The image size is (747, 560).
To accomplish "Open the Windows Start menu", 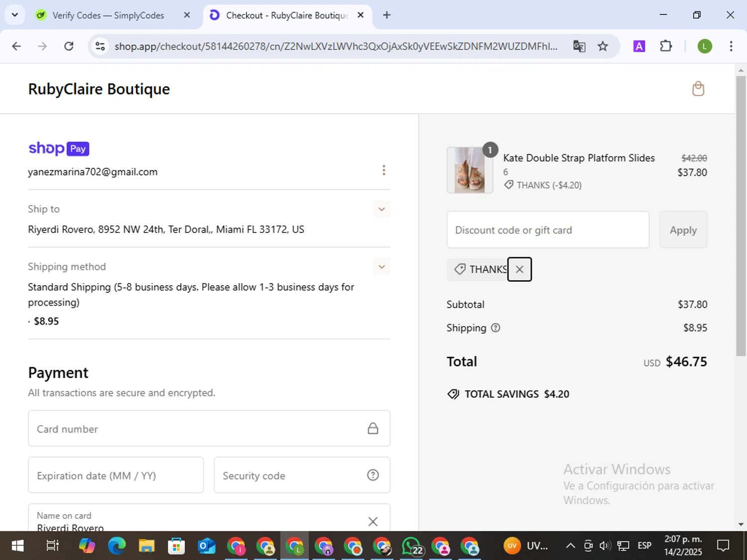I will [17, 546].
